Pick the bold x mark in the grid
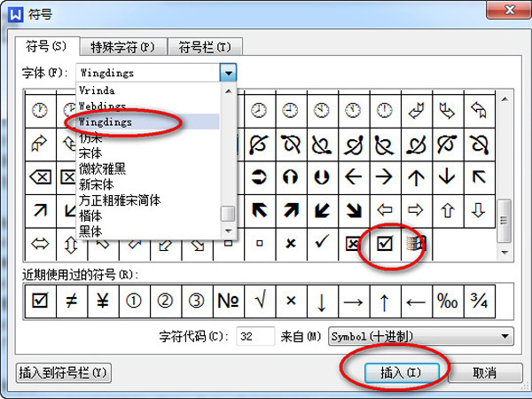The width and height of the screenshot is (532, 399). [x=290, y=244]
